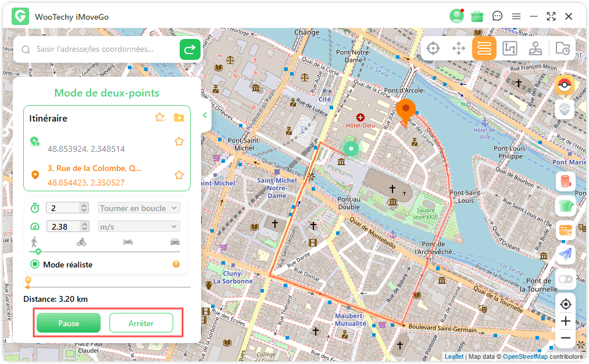Open the hamburger menu in title bar
This screenshot has width=589, height=364.
[516, 16]
